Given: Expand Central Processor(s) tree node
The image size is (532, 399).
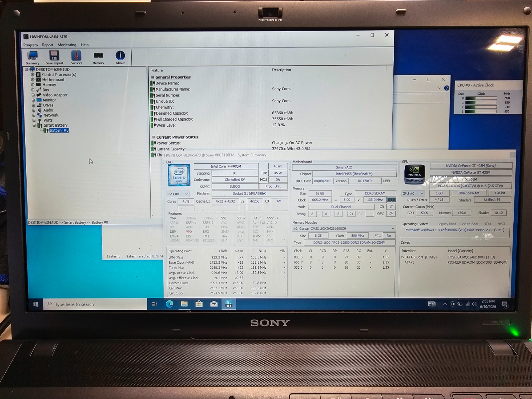Looking at the screenshot, I should (33, 75).
